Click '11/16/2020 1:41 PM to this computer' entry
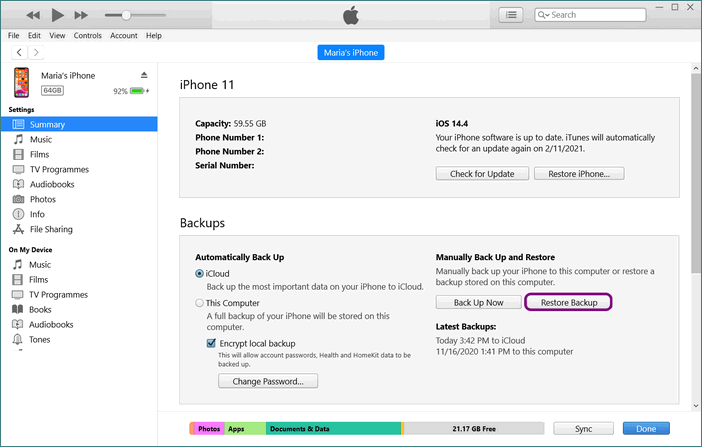This screenshot has height=447, width=702. (505, 352)
